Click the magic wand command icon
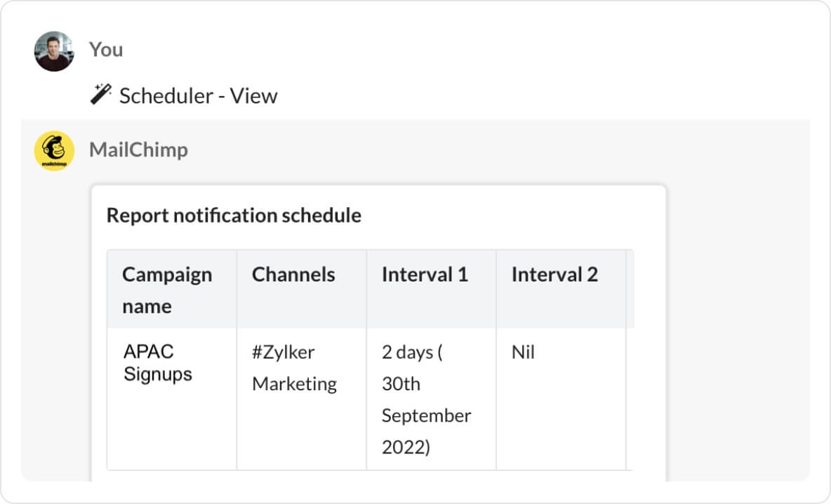This screenshot has width=831, height=504. (x=101, y=93)
